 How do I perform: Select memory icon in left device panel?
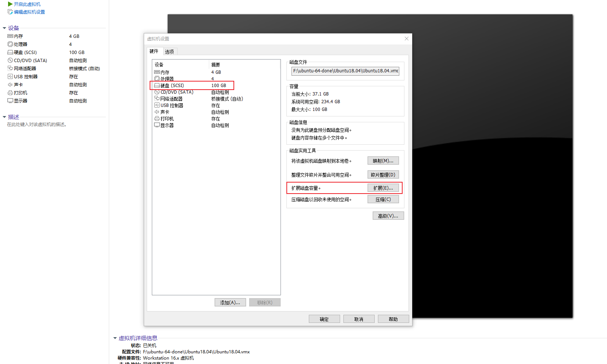point(10,36)
